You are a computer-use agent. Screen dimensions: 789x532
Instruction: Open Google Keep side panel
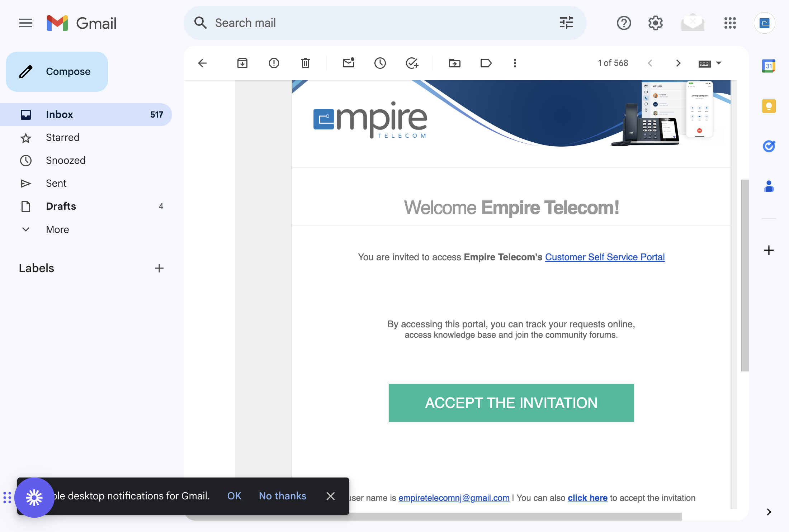769,106
